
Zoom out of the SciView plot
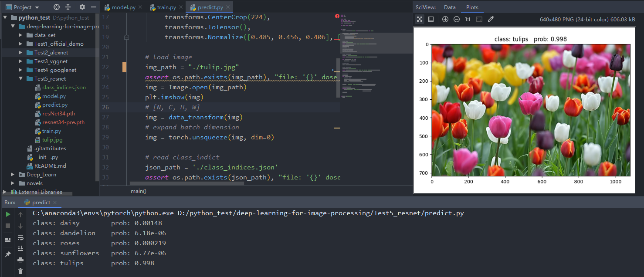456,19
